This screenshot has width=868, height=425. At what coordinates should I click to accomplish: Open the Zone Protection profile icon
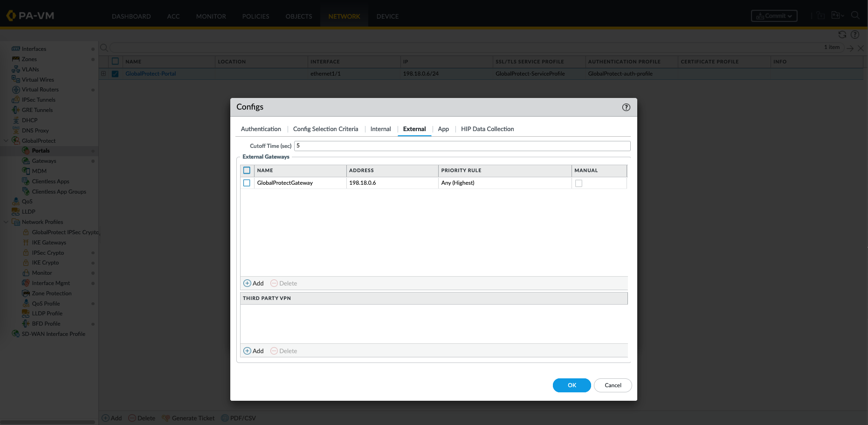[x=26, y=293]
